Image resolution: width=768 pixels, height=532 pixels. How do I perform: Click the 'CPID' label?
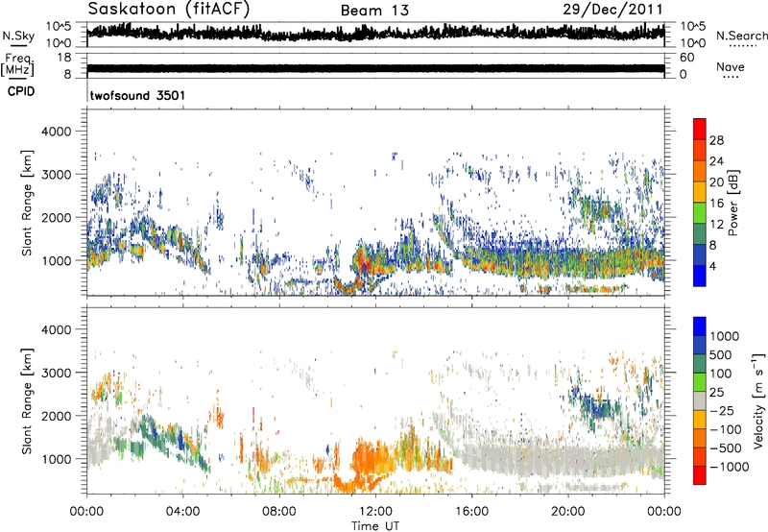21,91
